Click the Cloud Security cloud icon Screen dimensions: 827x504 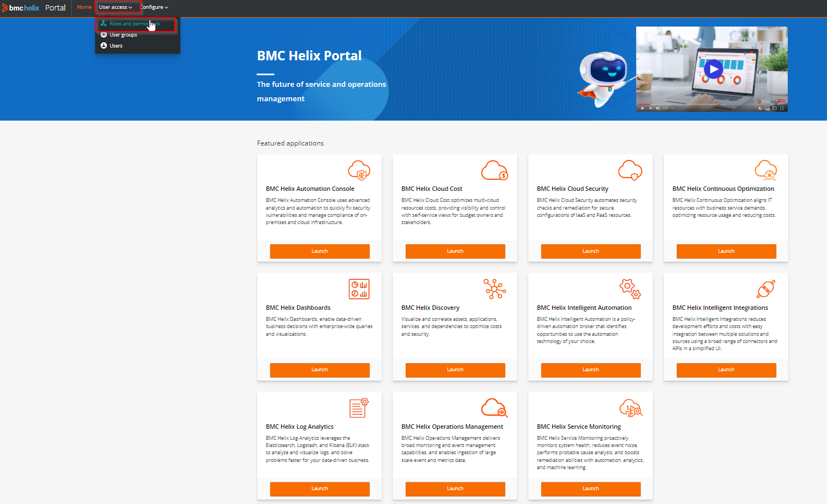[x=630, y=170]
